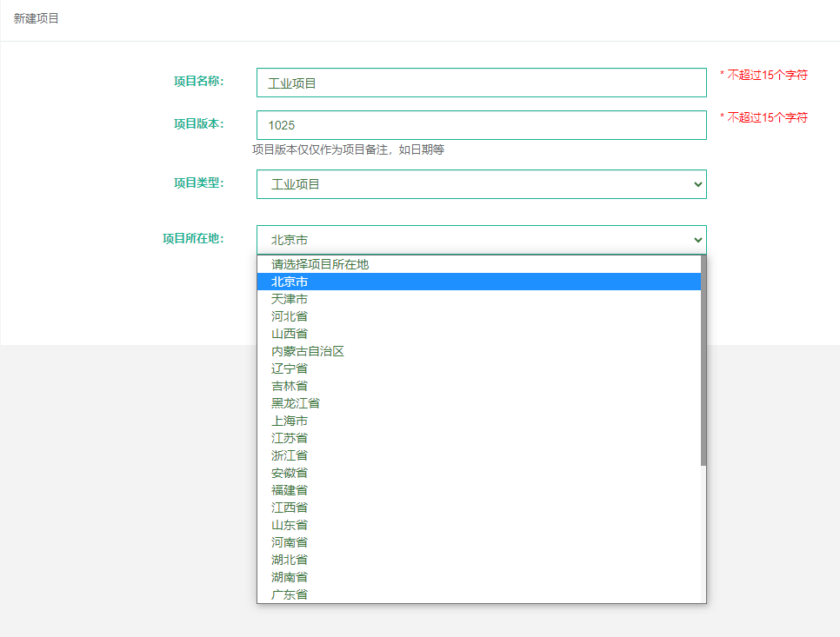840x637 pixels.
Task: Pick 安徽省 in the list
Action: (x=478, y=474)
